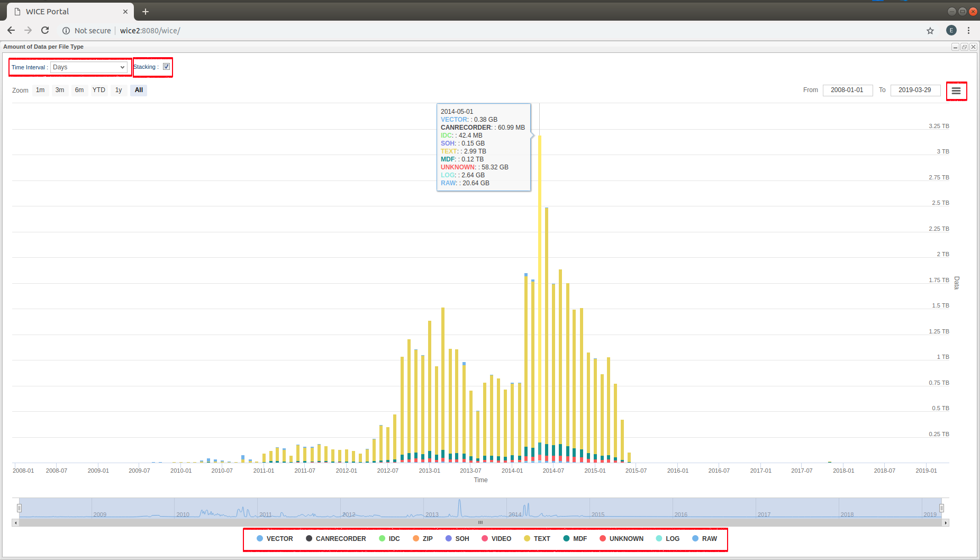Close the WICE Portal tab
The image size is (980, 560).
tap(125, 12)
